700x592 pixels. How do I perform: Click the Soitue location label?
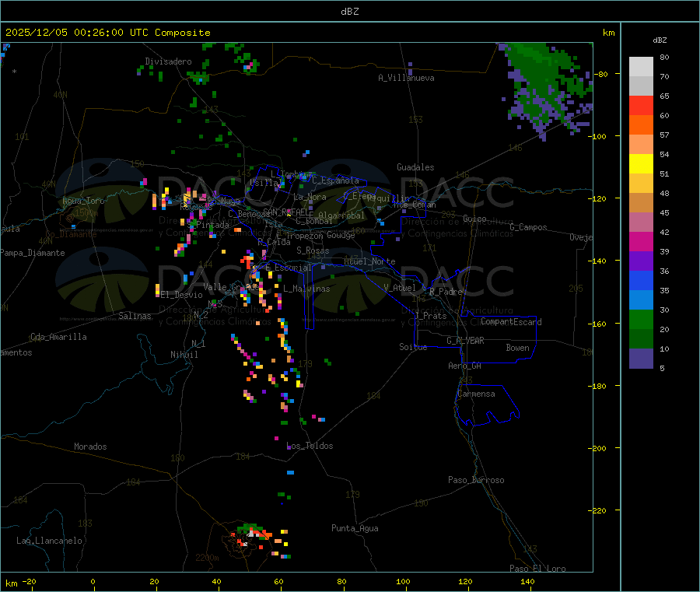(x=413, y=347)
